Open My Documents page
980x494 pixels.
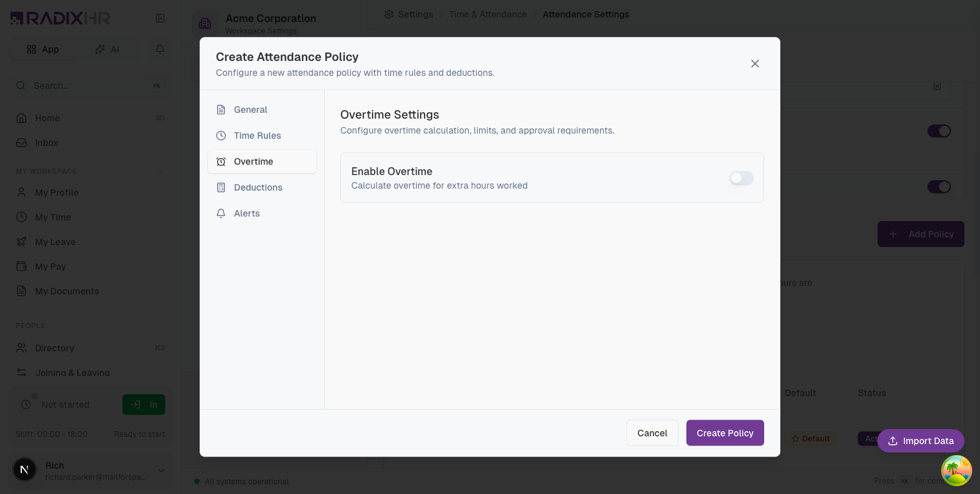click(91, 291)
